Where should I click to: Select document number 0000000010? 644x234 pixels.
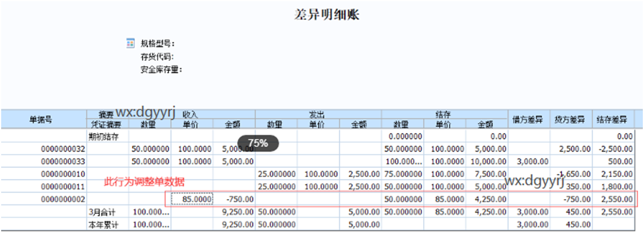pos(63,174)
